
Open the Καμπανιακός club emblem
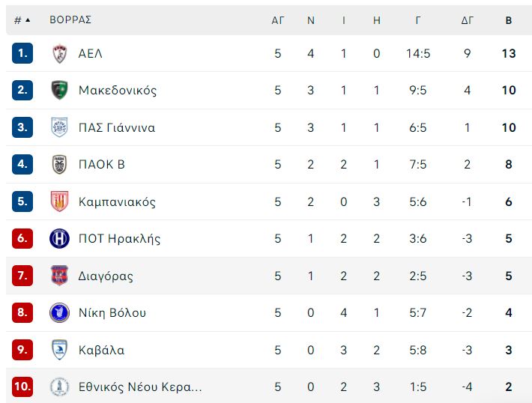pos(59,201)
